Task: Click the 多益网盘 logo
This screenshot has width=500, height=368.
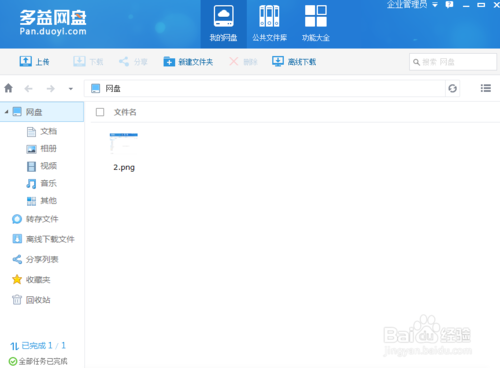Action: [x=53, y=22]
